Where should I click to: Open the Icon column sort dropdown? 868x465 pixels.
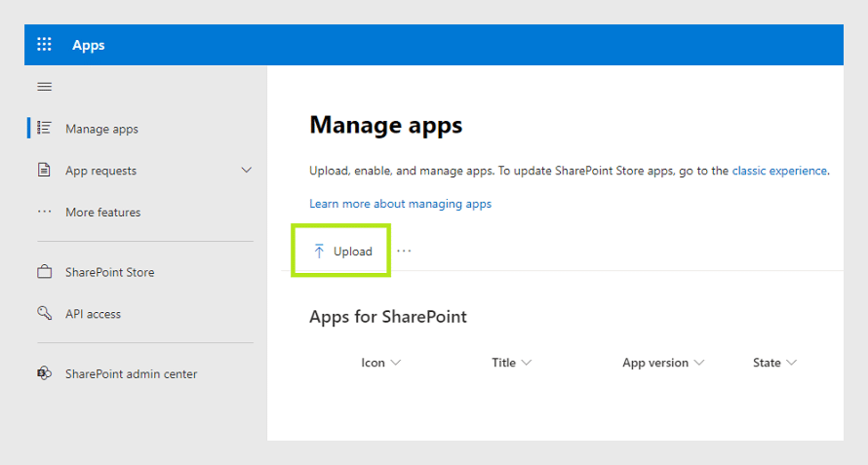pos(395,363)
